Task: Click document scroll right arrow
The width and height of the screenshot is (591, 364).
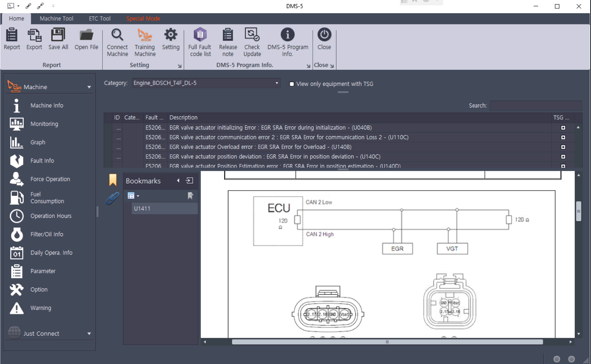Action: (570, 342)
